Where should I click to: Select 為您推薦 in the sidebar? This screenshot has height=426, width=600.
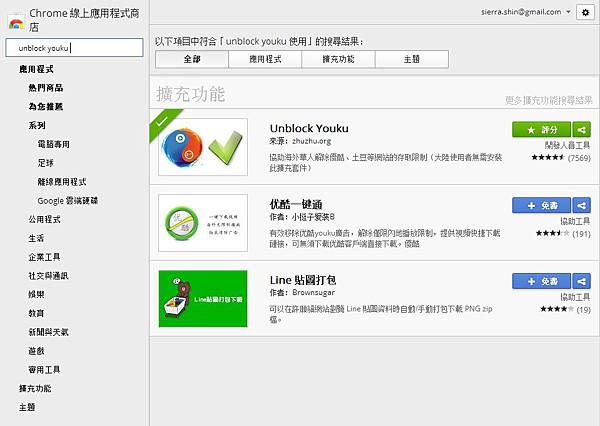pos(46,107)
